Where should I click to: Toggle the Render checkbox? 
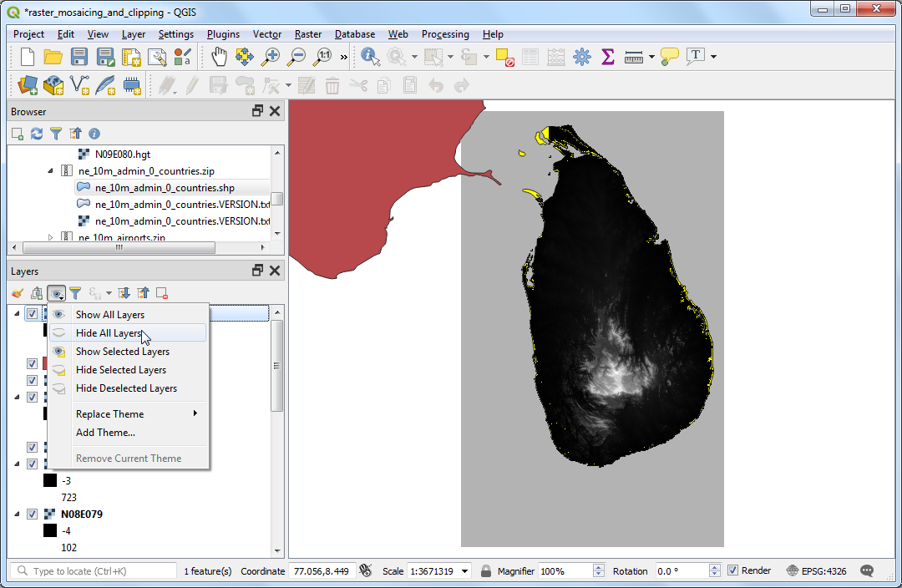[733, 570]
